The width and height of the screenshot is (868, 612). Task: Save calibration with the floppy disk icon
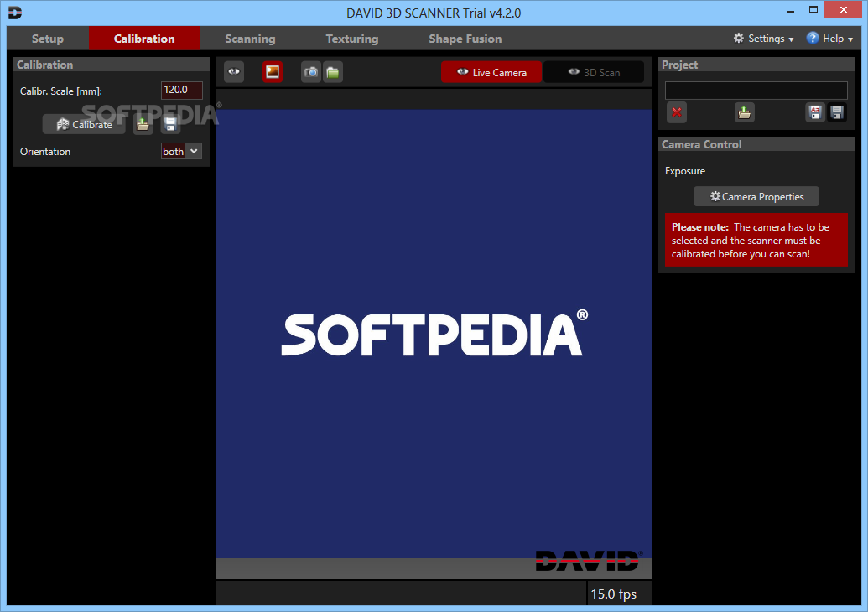pos(170,125)
